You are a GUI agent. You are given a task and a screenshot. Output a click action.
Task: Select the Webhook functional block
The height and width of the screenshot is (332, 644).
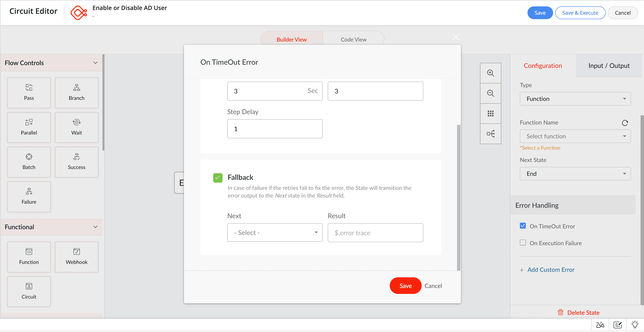(76, 257)
